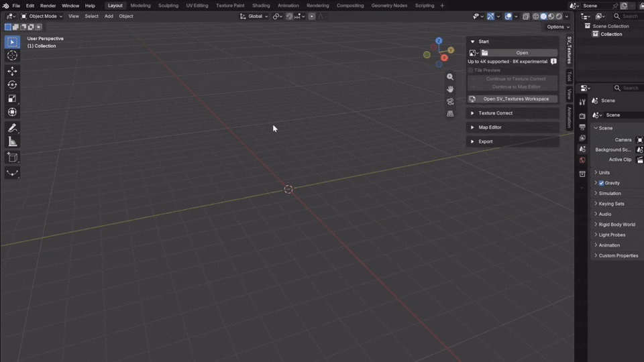Switch to Material Preview shading
The height and width of the screenshot is (362, 644).
point(551,16)
